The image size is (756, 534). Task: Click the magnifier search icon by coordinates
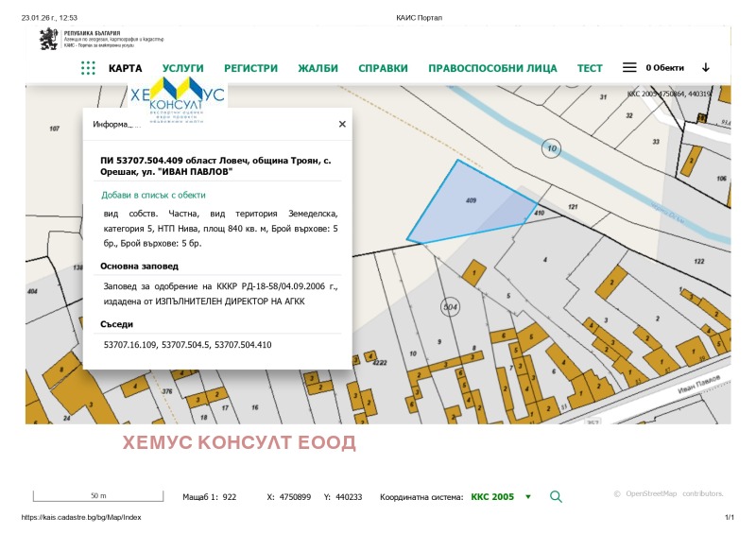click(556, 496)
